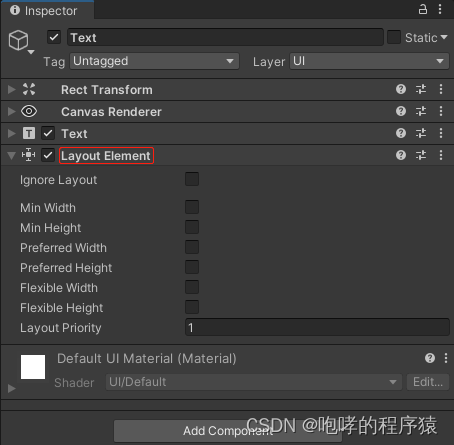Expand the Default UI Material foldout
The image size is (454, 445).
click(x=12, y=388)
